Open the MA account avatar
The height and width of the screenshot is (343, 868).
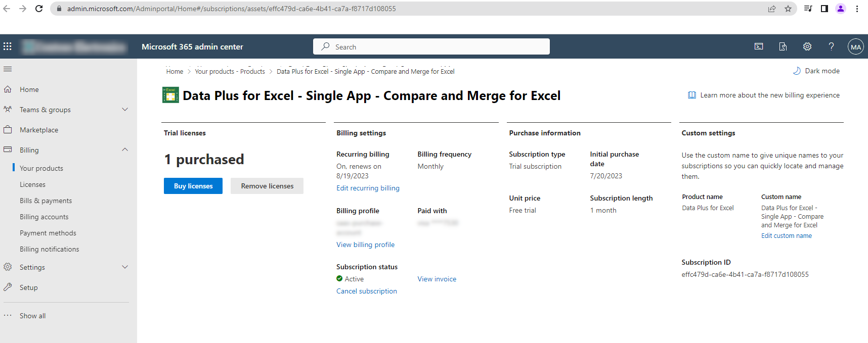click(856, 46)
